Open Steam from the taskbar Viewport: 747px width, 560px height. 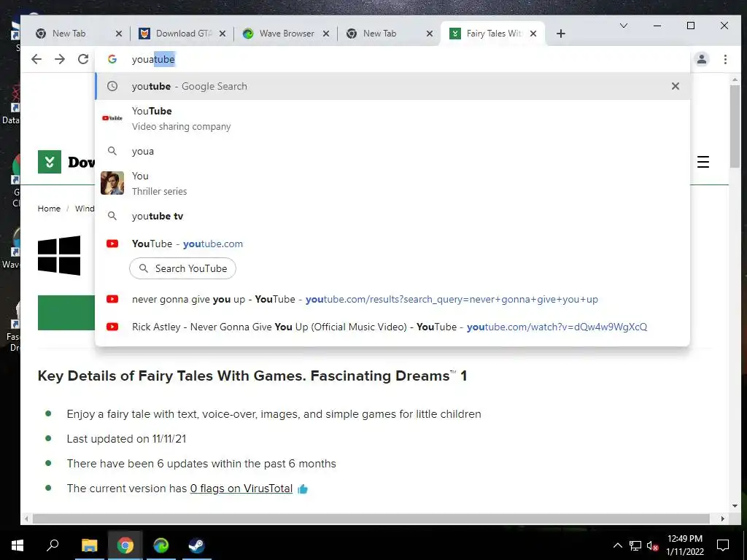point(196,545)
